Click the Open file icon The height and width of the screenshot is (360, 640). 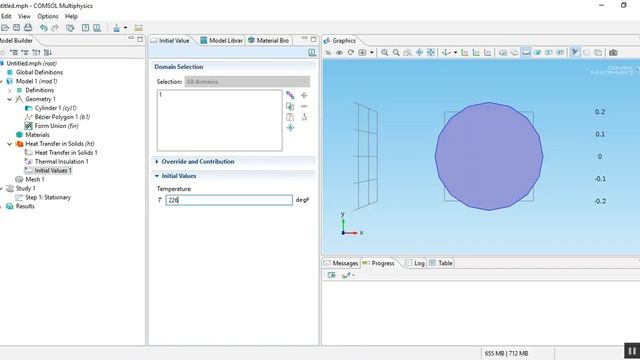click(4, 28)
